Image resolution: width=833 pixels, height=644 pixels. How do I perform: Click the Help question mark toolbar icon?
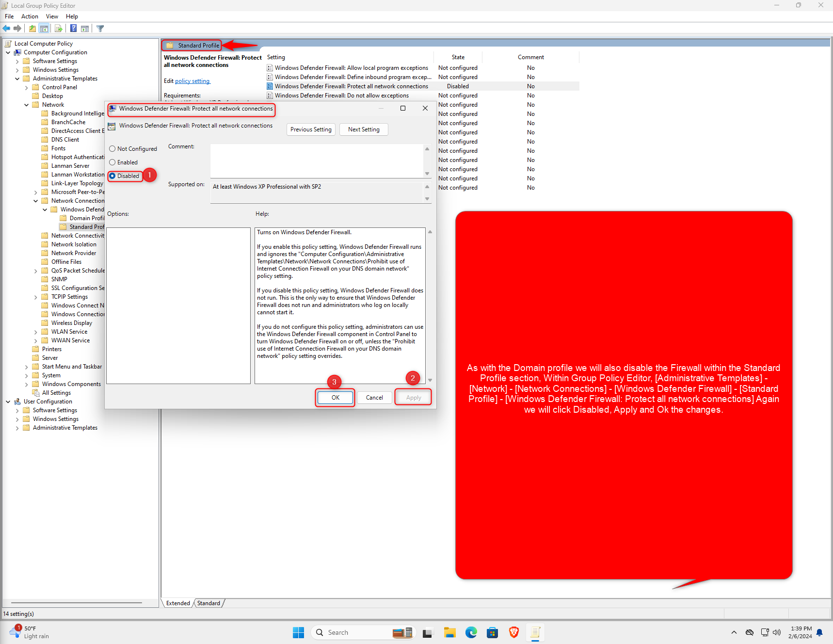pyautogui.click(x=73, y=28)
